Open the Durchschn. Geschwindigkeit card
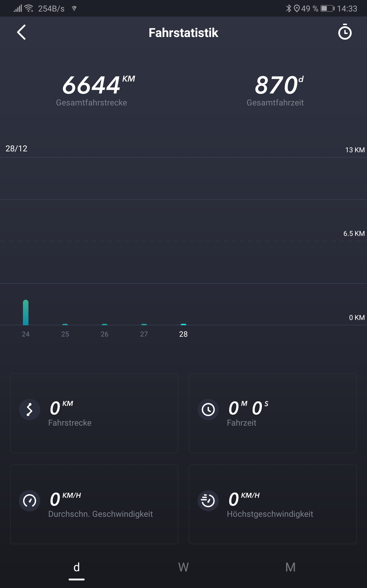 [x=94, y=504]
